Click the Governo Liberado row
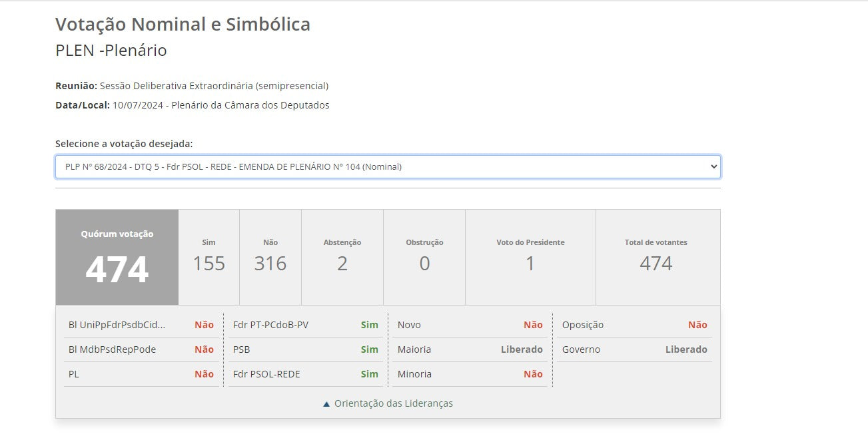The image size is (868, 436). [x=634, y=349]
